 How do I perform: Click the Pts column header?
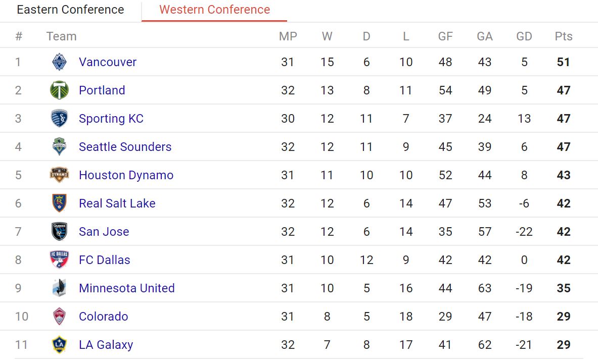click(563, 36)
